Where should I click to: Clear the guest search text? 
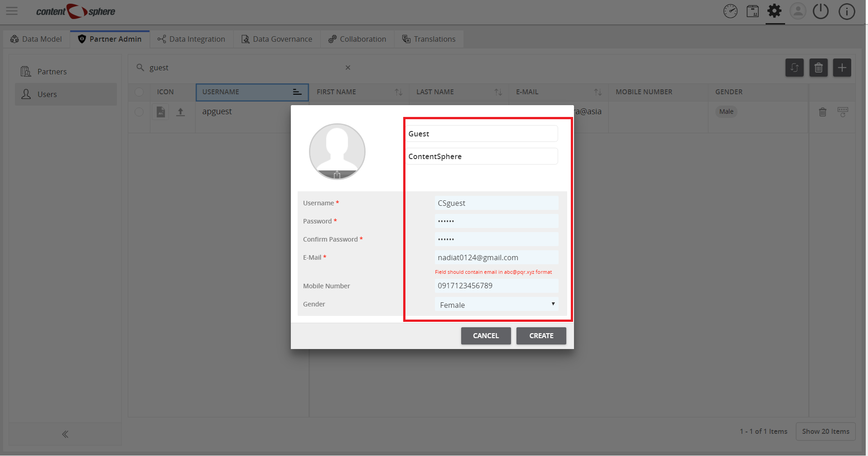coord(348,68)
